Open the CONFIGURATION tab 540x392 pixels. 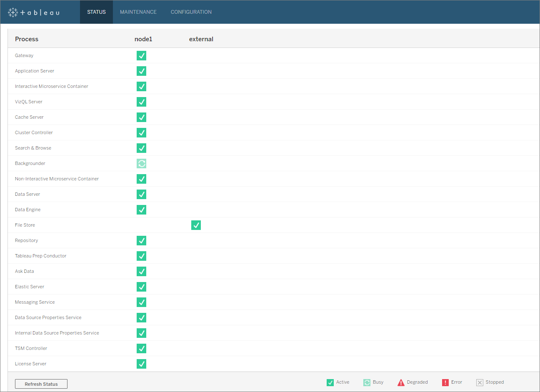191,12
